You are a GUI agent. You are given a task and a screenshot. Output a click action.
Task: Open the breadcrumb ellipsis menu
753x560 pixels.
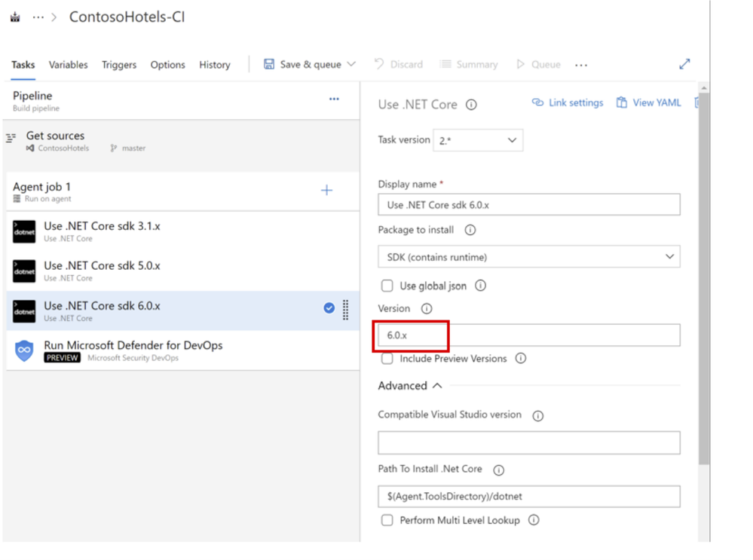click(x=38, y=17)
